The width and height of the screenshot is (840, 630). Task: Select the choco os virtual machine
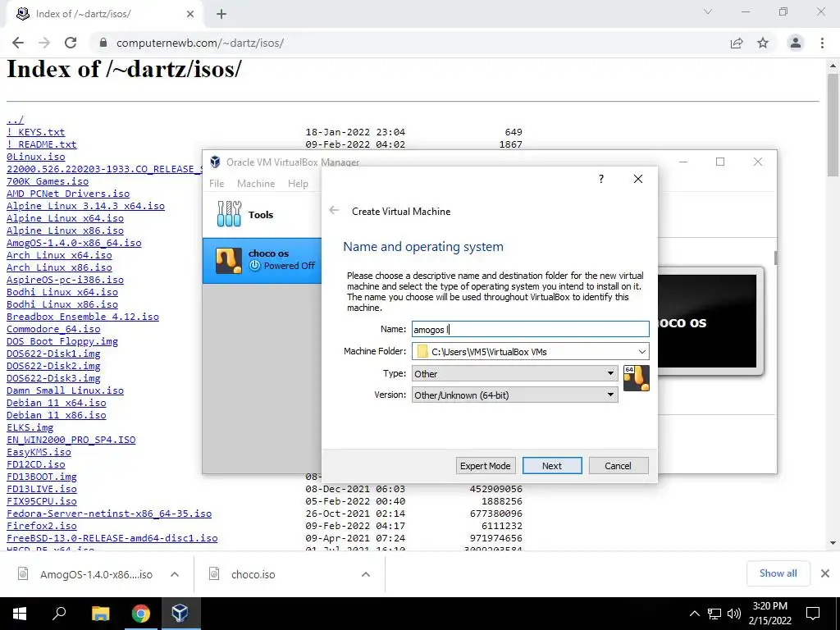pyautogui.click(x=262, y=260)
